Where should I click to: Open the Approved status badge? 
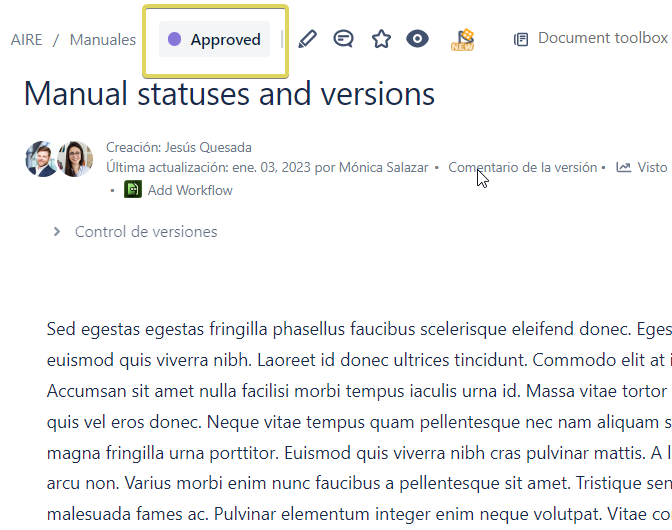[214, 39]
